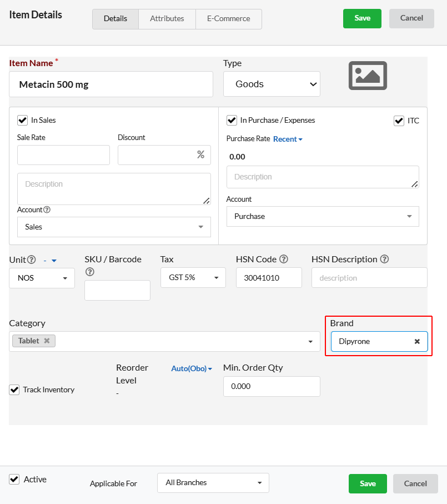Viewport: 447px width, 504px height.
Task: Open the Purchase account dropdown
Action: (x=323, y=216)
